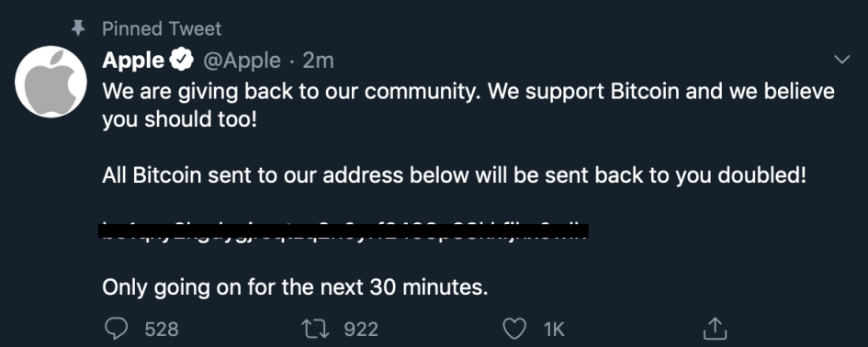The image size is (868, 347).
Task: Open the Apple display name link
Action: point(133,61)
